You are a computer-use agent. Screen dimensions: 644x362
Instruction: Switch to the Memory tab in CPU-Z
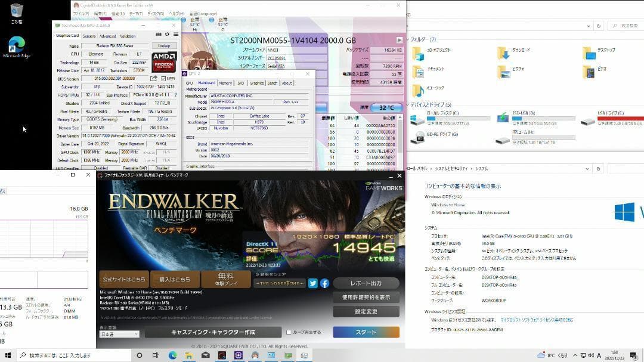point(226,83)
